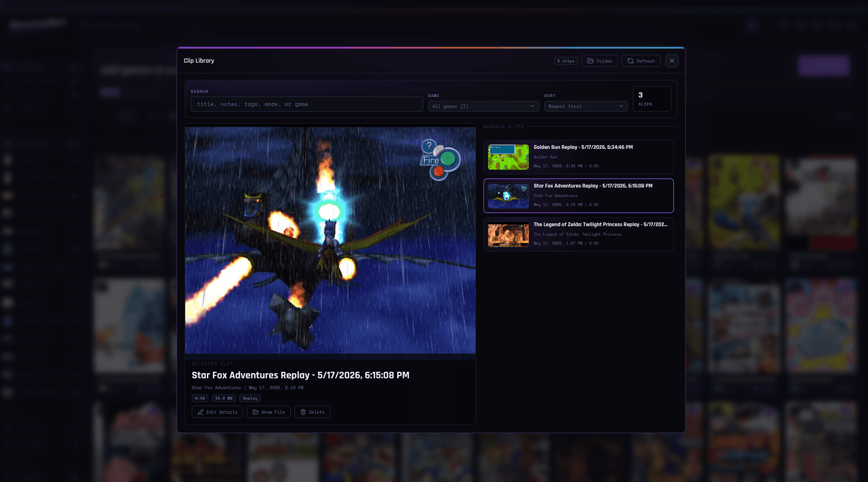Select the Zelda Twilight Princess Replay clip
This screenshot has width=868, height=482.
point(579,234)
